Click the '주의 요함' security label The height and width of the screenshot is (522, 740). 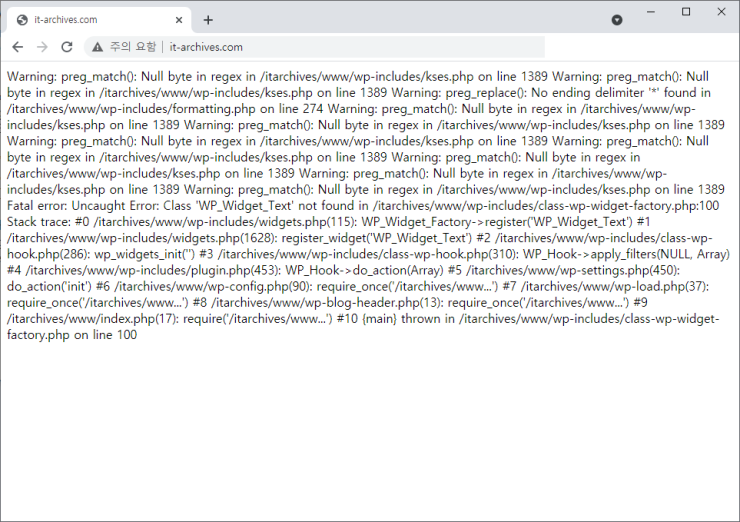132,47
